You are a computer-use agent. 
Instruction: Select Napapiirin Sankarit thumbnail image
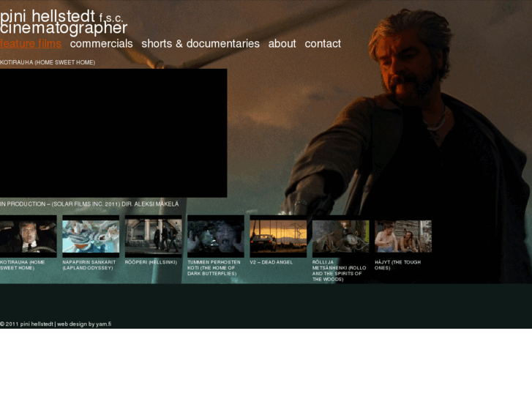point(91,236)
